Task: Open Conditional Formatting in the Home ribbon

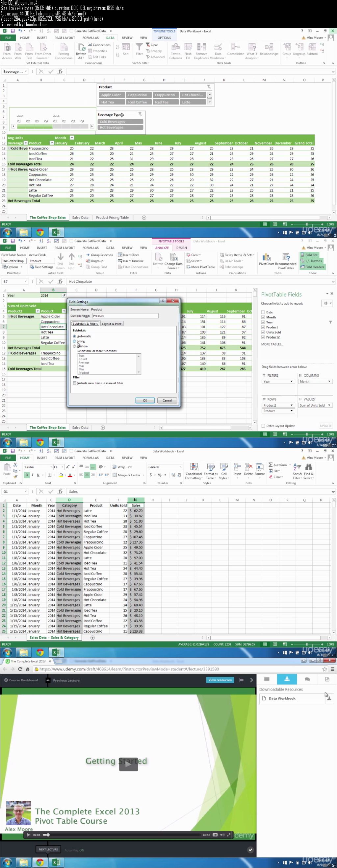Action: click(194, 471)
